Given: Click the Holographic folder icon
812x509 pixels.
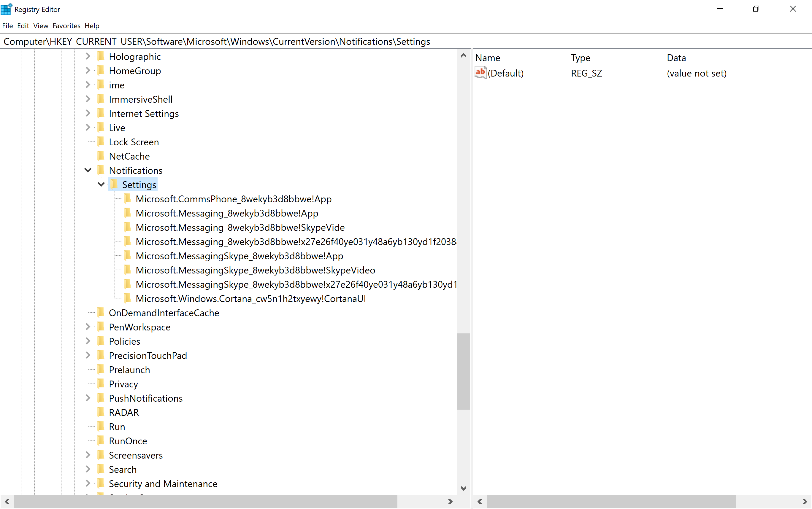Looking at the screenshot, I should [x=101, y=56].
